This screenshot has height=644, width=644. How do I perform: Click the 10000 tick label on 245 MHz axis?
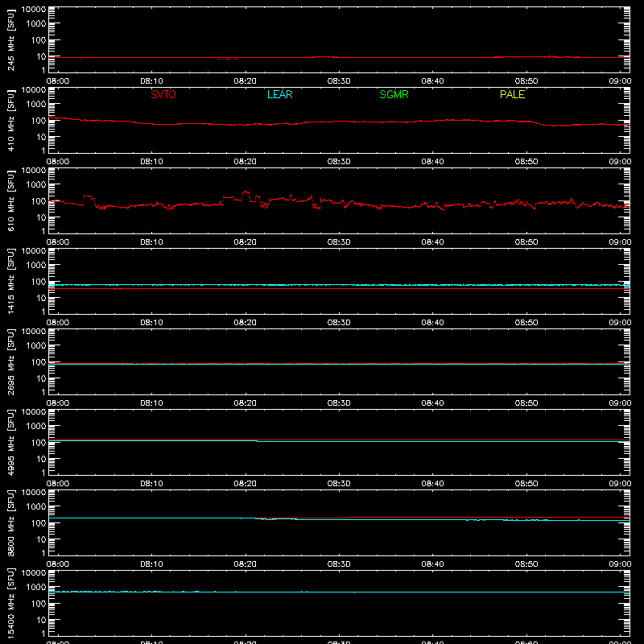[34, 10]
